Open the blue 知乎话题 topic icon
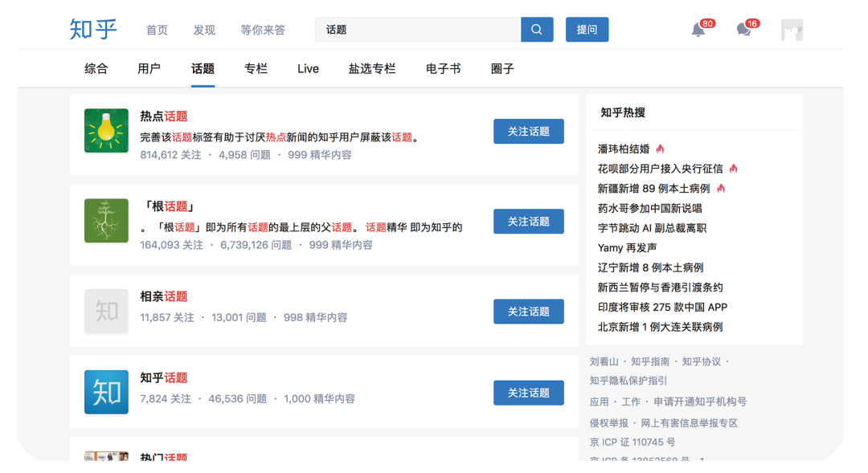Viewport: 868px width, 473px height. click(106, 392)
